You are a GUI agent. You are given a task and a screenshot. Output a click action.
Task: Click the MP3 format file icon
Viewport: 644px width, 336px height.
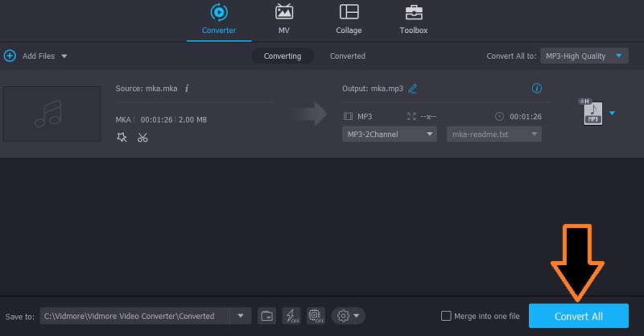point(592,113)
